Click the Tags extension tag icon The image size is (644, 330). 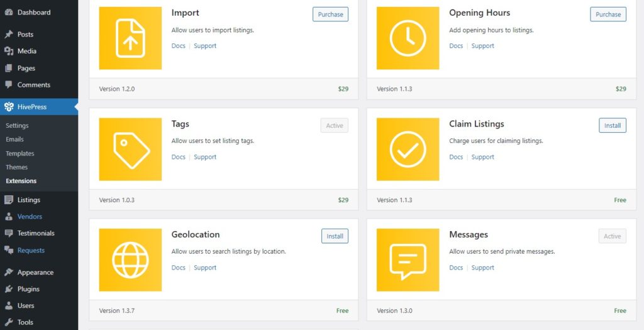130,150
